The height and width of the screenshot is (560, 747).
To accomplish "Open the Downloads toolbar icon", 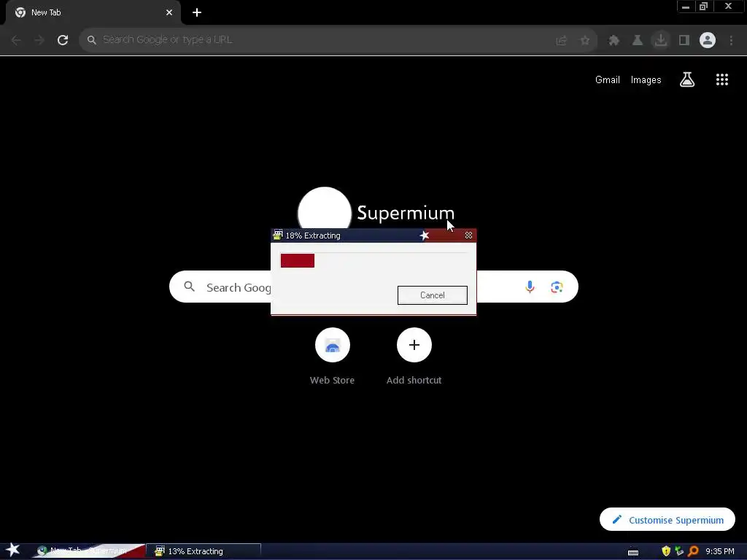I will coord(661,40).
